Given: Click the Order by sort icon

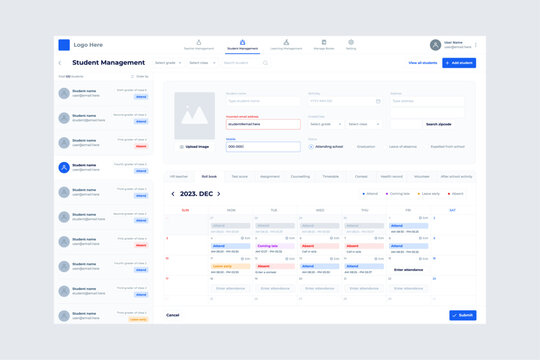Looking at the screenshot, I should point(132,76).
